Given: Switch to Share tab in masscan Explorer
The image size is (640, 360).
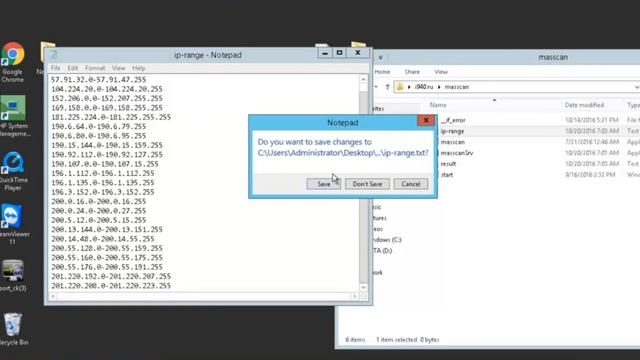Looking at the screenshot, I should click(412, 72).
